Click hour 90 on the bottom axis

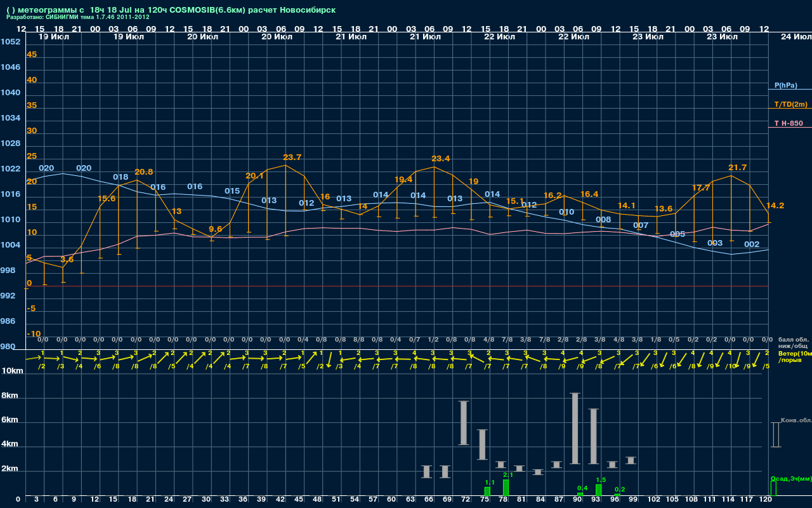coord(577,500)
